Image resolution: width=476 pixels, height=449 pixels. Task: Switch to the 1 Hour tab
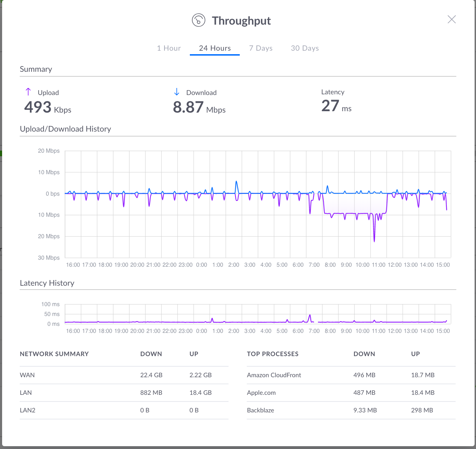pos(169,48)
